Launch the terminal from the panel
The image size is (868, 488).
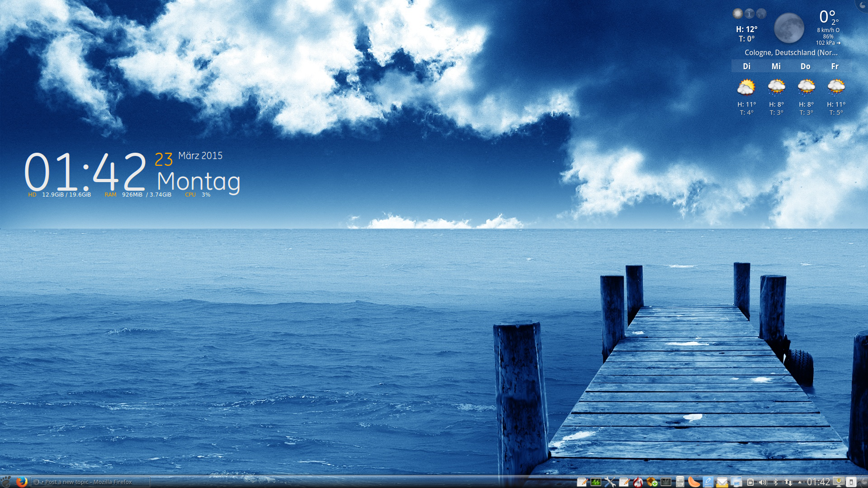click(666, 482)
